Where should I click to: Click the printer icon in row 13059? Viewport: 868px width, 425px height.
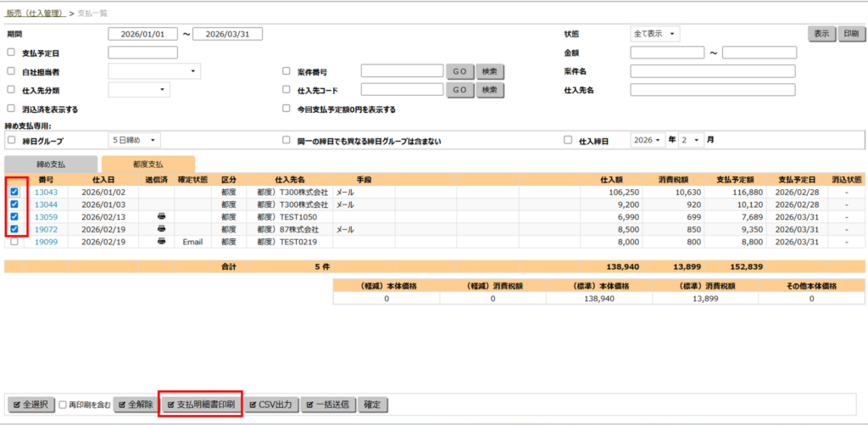[x=162, y=217]
